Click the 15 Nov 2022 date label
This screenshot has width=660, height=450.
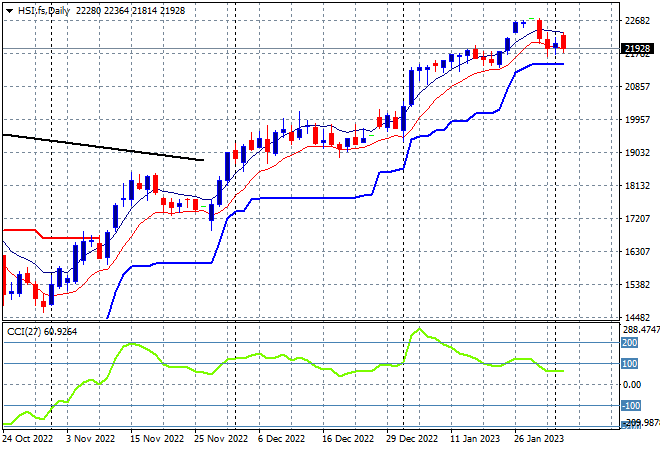pos(157,439)
